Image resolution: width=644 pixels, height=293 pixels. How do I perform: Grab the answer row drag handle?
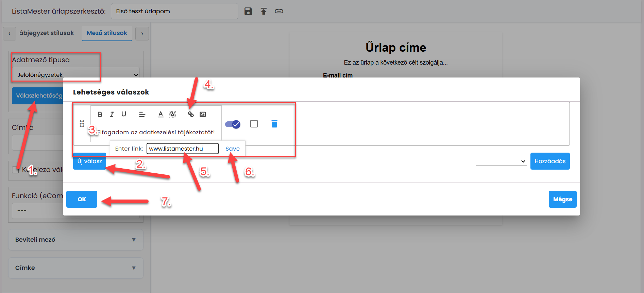pos(82,124)
